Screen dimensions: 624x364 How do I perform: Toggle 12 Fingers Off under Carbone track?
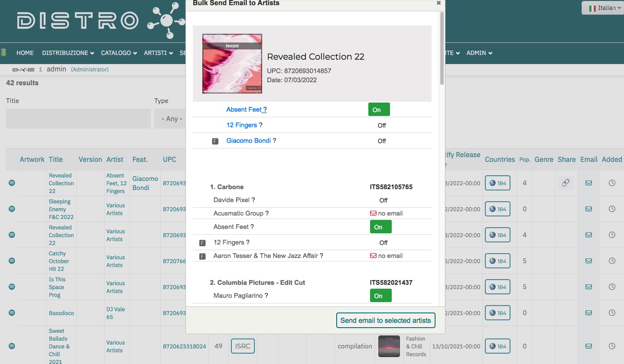(383, 243)
